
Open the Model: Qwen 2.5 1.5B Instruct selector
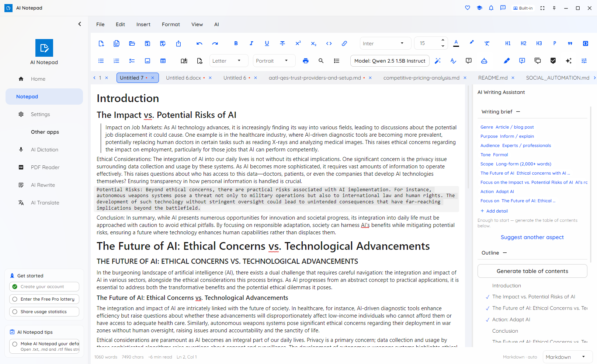point(390,61)
